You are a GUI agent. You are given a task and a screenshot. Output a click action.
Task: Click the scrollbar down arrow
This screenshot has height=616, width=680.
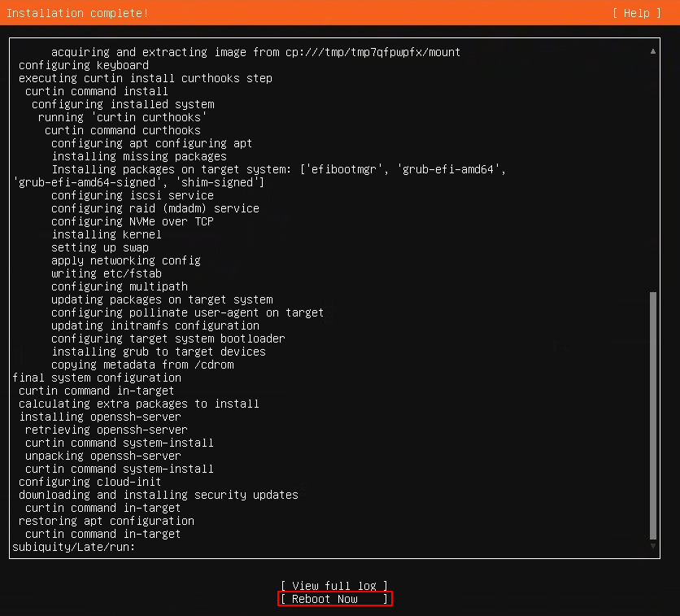pyautogui.click(x=652, y=546)
